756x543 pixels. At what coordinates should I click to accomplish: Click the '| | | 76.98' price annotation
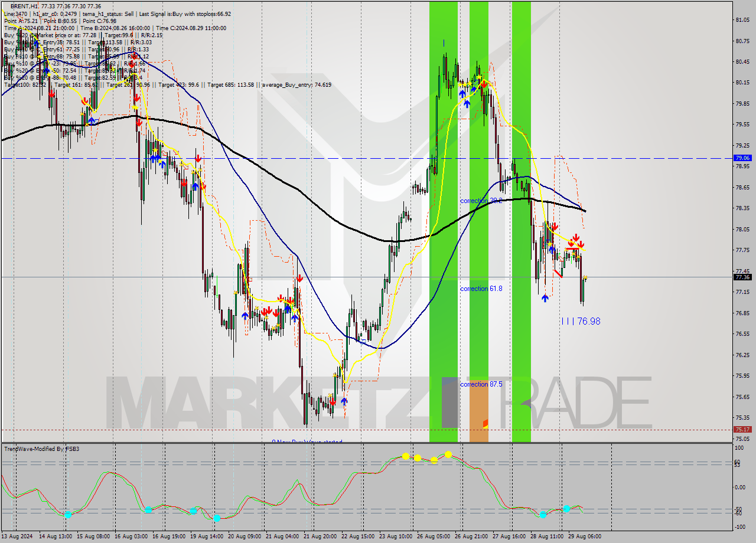click(581, 321)
